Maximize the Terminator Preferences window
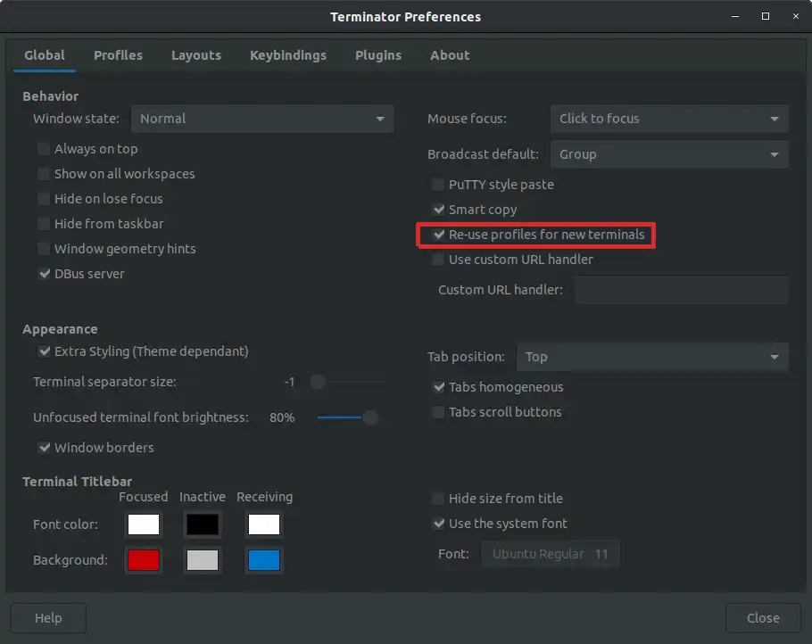Screen dimensions: 812x644 click(x=766, y=17)
